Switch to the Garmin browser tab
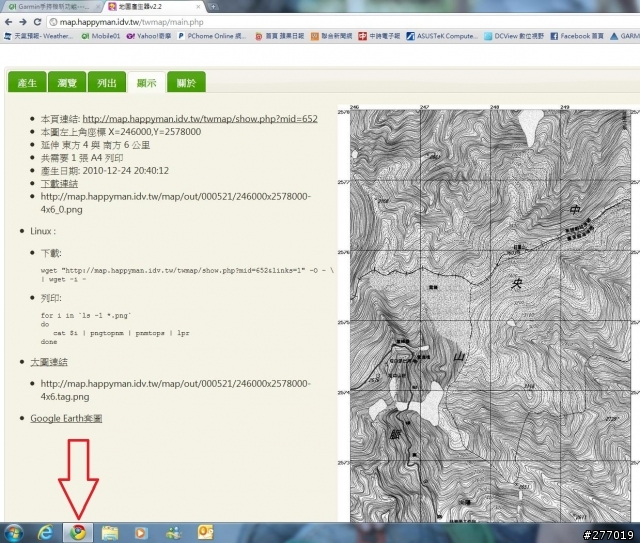This screenshot has height=543, width=640. [52, 7]
